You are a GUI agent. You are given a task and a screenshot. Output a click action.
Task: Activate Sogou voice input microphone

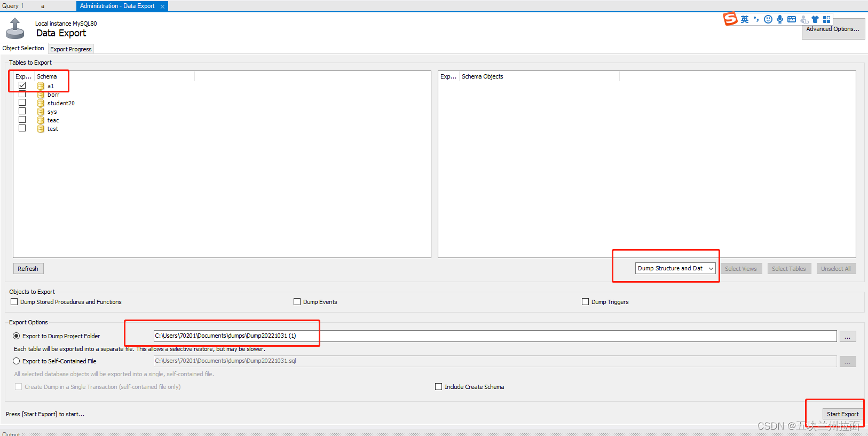coord(780,19)
